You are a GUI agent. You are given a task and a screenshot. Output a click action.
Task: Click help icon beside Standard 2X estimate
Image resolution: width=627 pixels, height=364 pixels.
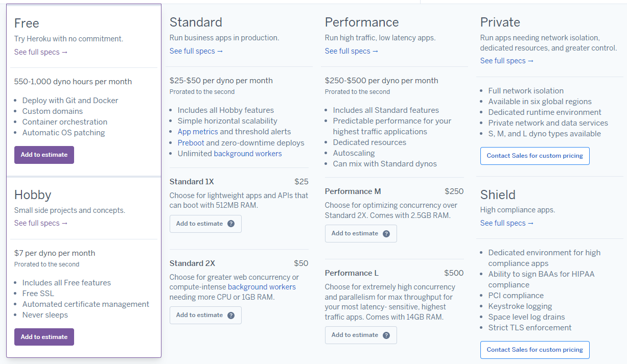tap(231, 316)
